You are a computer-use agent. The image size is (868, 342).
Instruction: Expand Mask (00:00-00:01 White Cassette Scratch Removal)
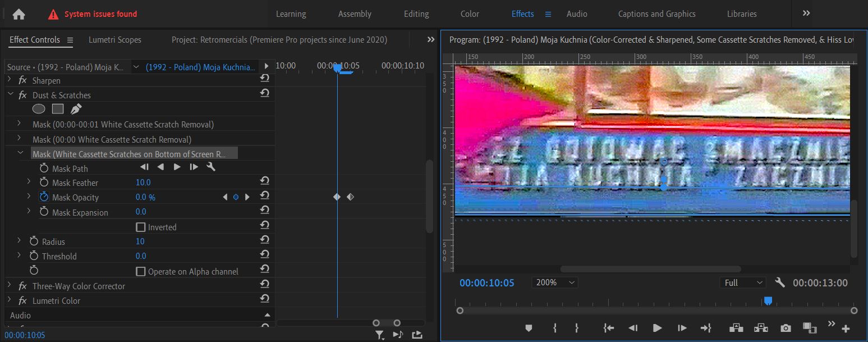tap(19, 124)
